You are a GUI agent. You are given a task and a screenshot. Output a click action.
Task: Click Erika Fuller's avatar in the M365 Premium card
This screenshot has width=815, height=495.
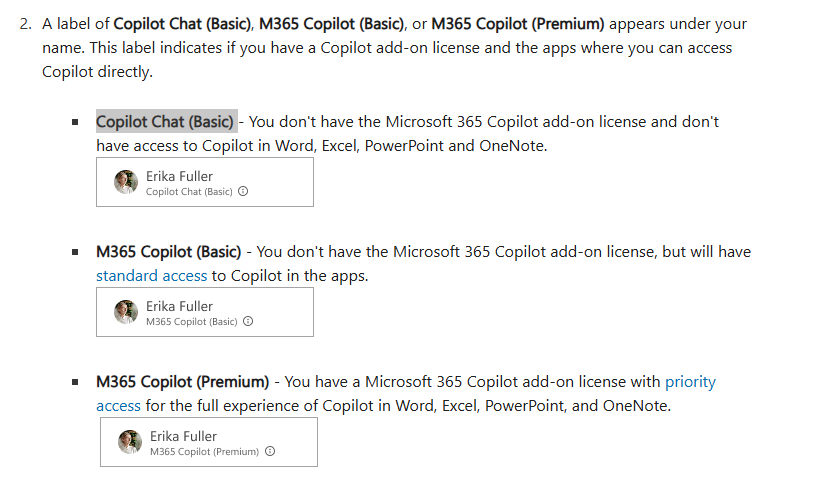[x=130, y=442]
